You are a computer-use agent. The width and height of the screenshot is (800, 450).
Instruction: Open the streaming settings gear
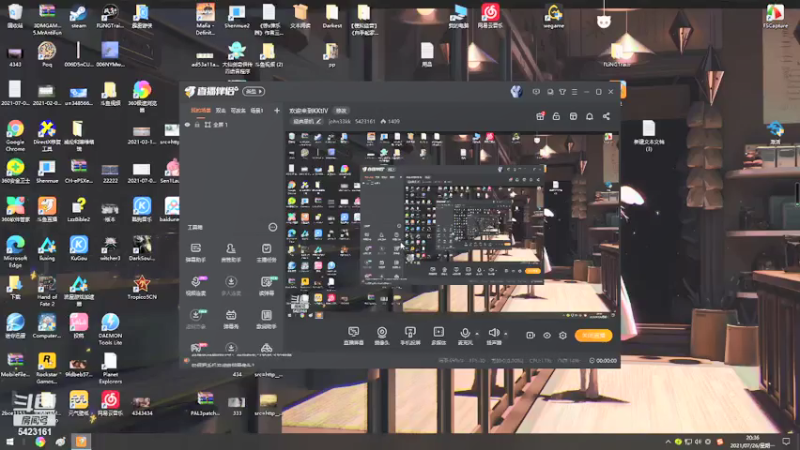point(563,335)
